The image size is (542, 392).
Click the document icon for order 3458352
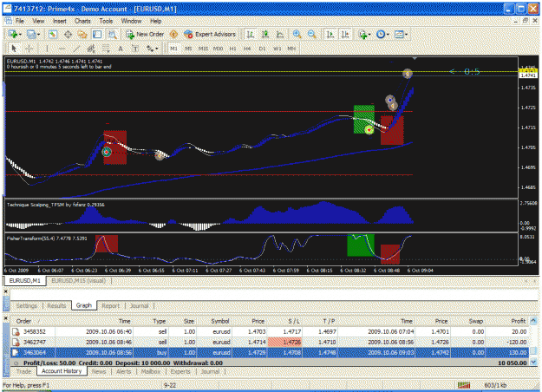click(16, 332)
